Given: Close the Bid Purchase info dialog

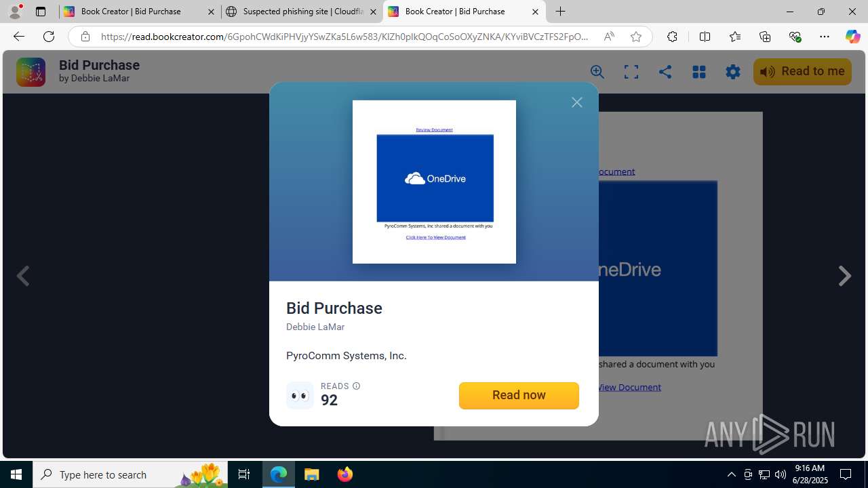Looking at the screenshot, I should [577, 102].
